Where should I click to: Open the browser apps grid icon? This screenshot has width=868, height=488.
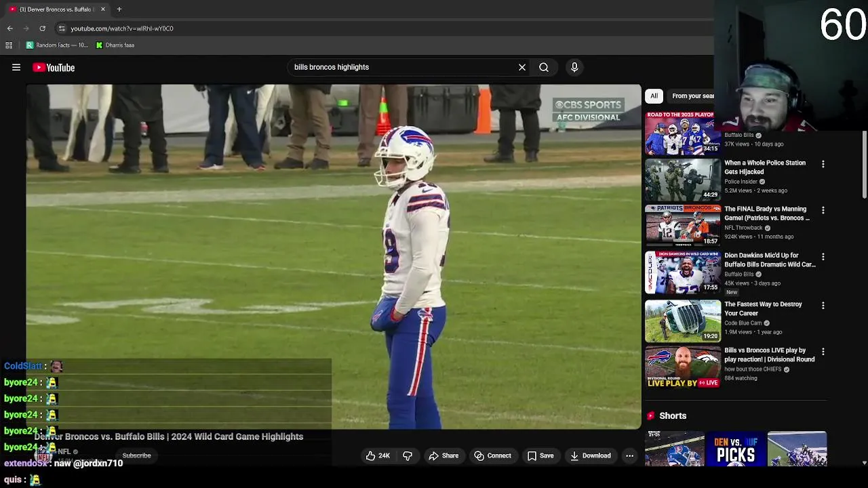coord(9,45)
